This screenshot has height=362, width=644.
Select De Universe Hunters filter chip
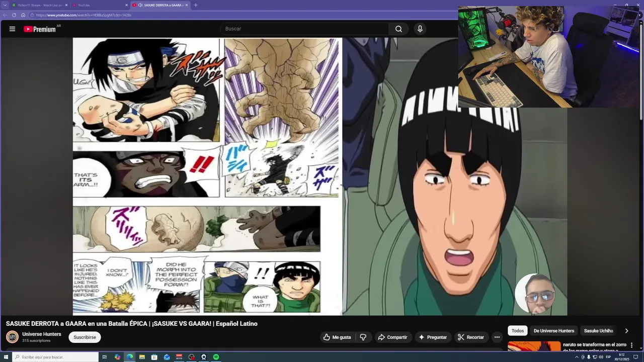coord(553,331)
